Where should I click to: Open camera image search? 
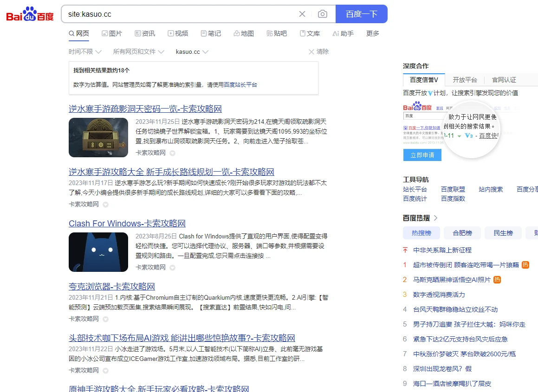tap(322, 14)
